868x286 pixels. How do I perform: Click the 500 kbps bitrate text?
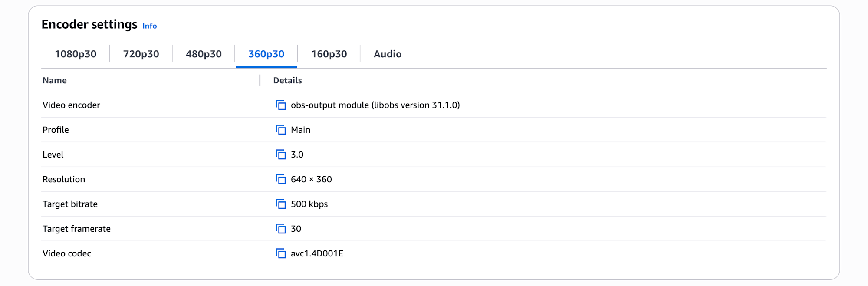(x=309, y=204)
